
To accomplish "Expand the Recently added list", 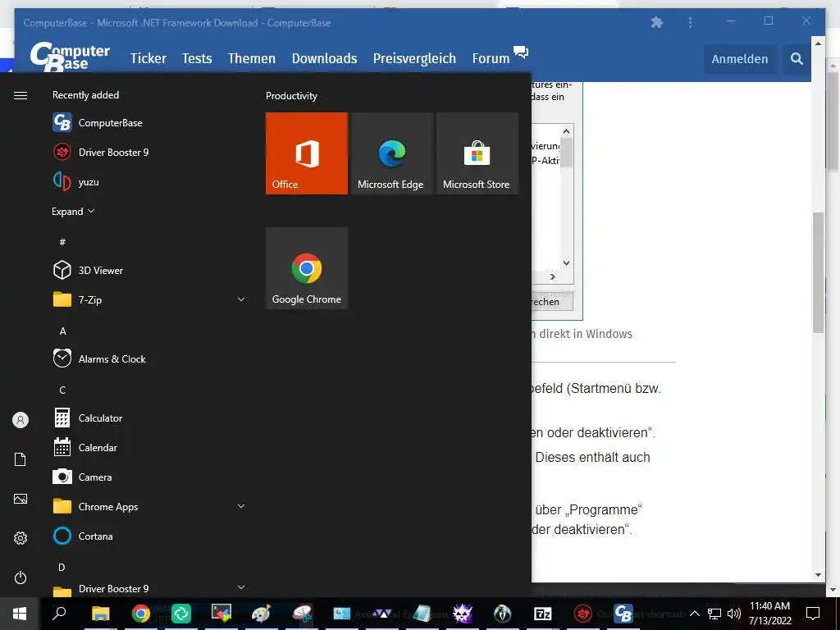I will 73,211.
